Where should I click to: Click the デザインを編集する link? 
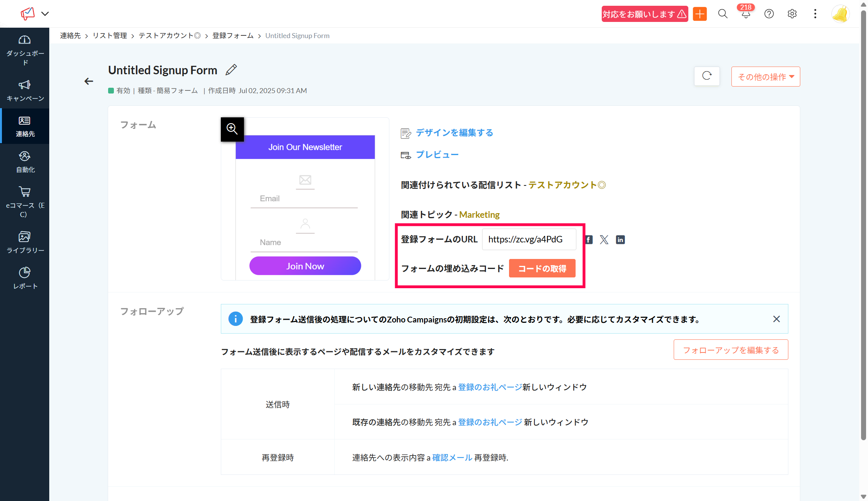click(454, 133)
